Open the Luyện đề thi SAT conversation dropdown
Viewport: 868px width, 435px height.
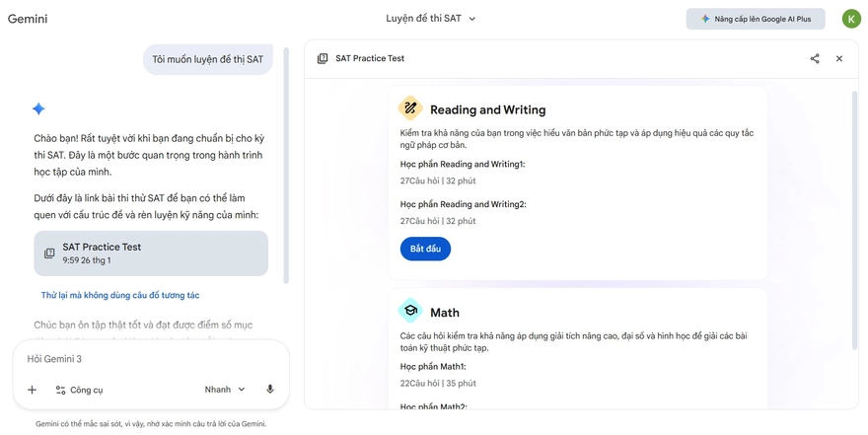pyautogui.click(x=431, y=19)
